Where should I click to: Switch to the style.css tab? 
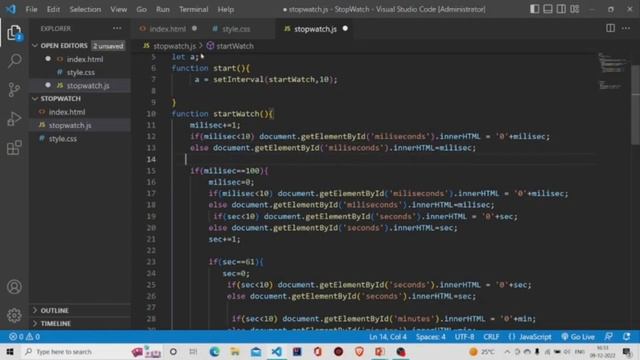point(236,29)
